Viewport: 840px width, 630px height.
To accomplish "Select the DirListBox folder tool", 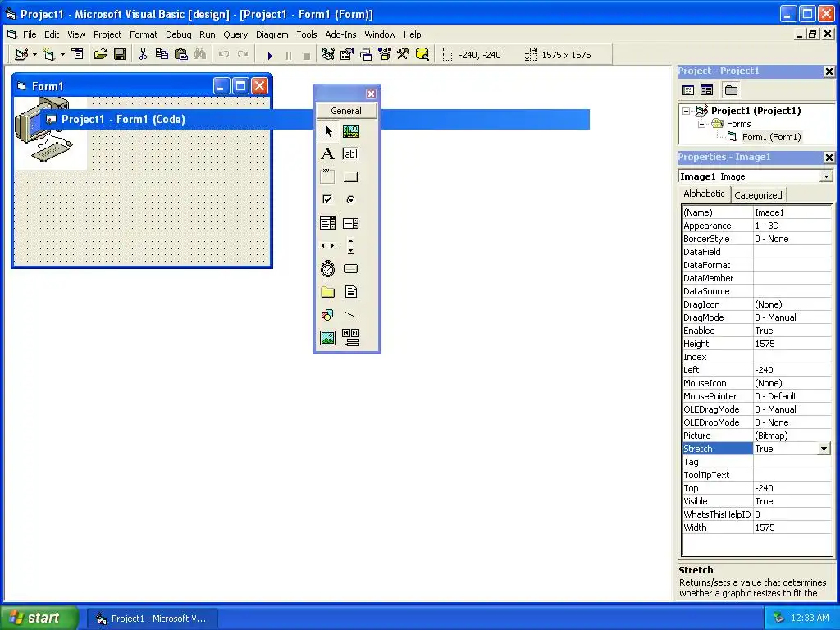I will pyautogui.click(x=328, y=292).
